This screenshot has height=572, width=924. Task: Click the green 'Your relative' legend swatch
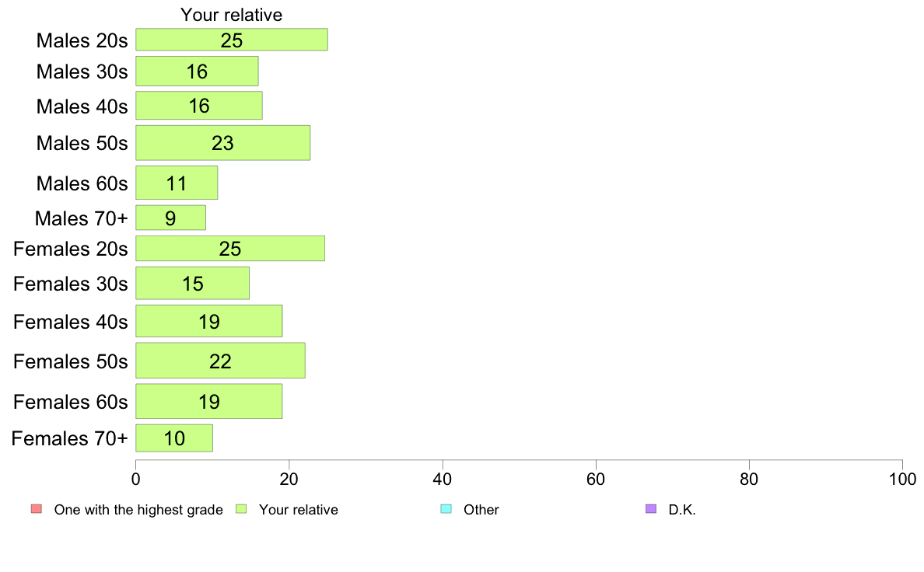point(241,509)
